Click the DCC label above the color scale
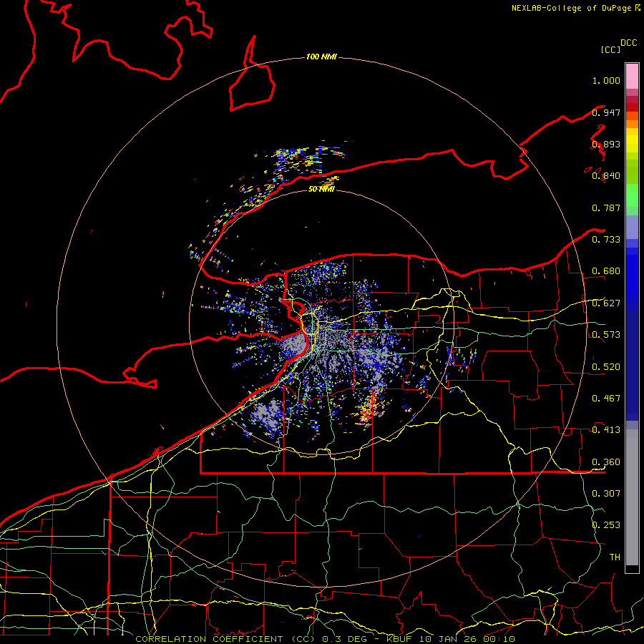Viewport: 644px width, 644px height. coord(629,43)
